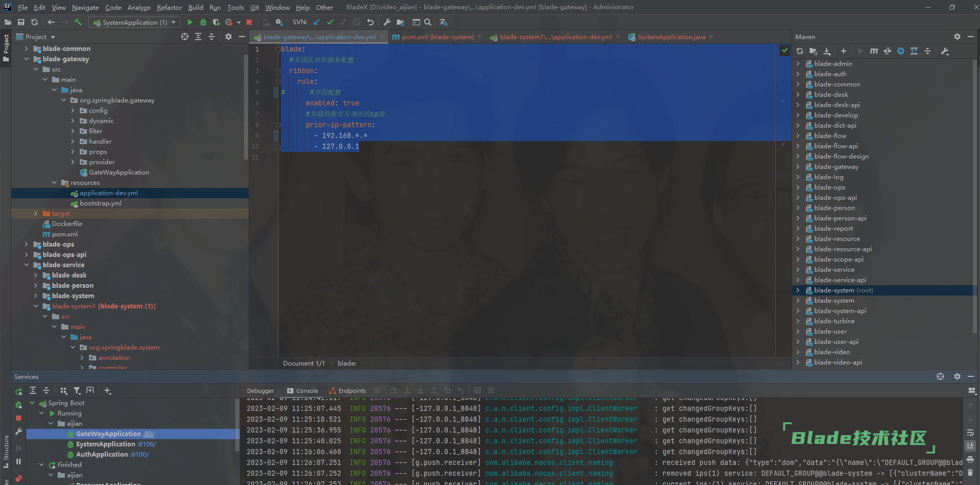980x485 pixels.
Task: Open search everywhere magnifier icon
Action: [x=428, y=22]
